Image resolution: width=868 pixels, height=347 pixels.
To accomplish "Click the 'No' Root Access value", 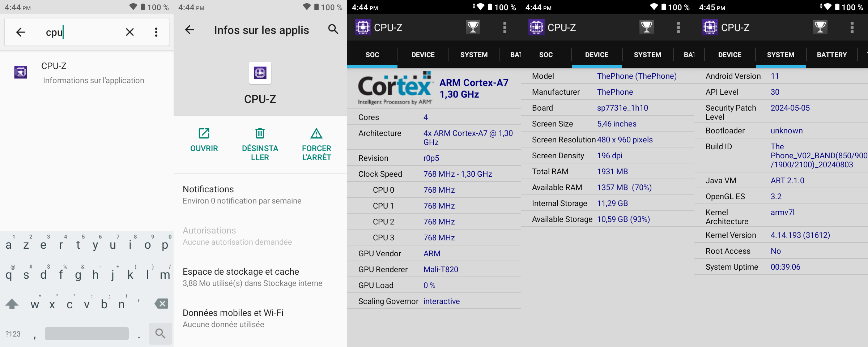I will pyautogui.click(x=776, y=251).
